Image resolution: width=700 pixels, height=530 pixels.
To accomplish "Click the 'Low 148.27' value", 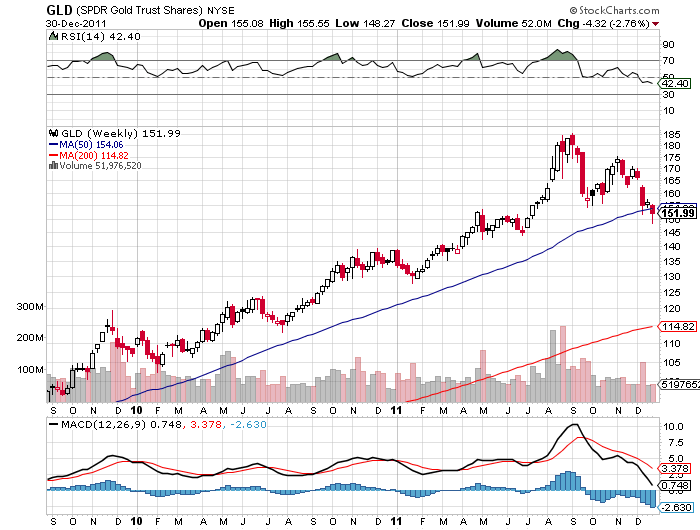I will [365, 23].
